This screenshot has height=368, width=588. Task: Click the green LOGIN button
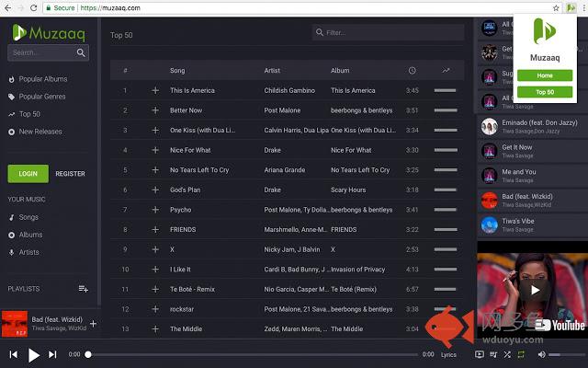coord(28,174)
